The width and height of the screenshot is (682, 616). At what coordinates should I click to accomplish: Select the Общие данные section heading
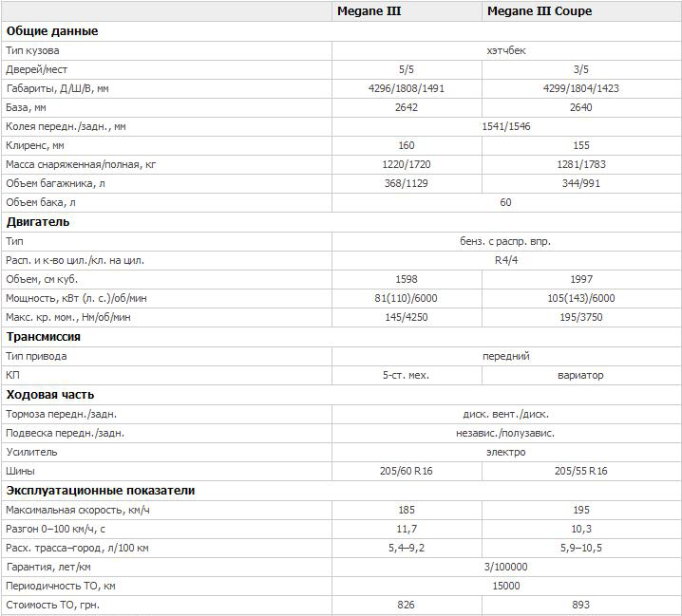(x=52, y=31)
